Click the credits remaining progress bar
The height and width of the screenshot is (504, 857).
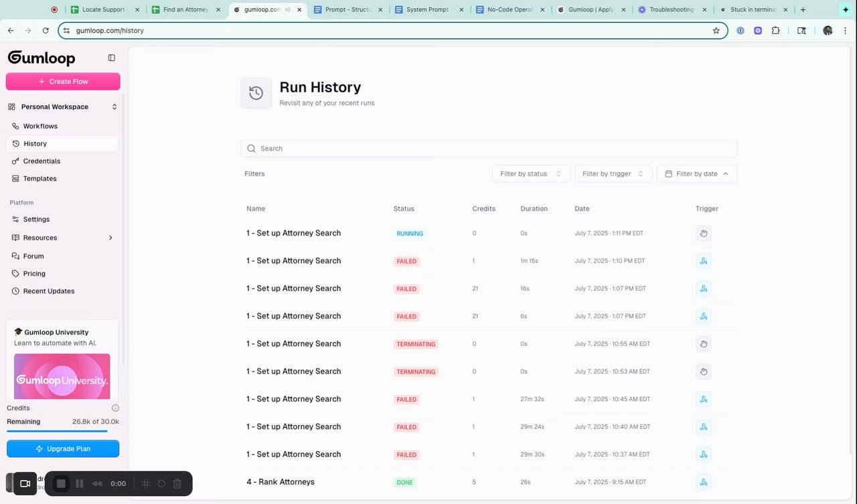pos(63,432)
